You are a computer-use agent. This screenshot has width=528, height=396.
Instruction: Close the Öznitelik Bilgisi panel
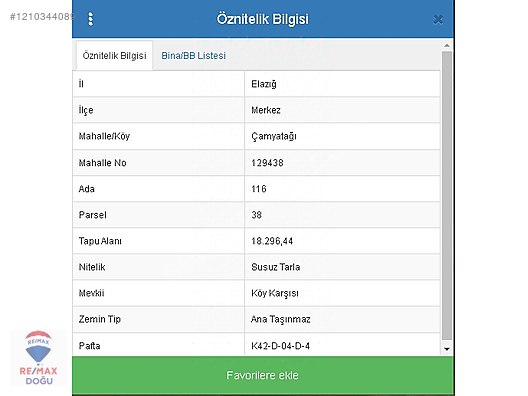[438, 20]
